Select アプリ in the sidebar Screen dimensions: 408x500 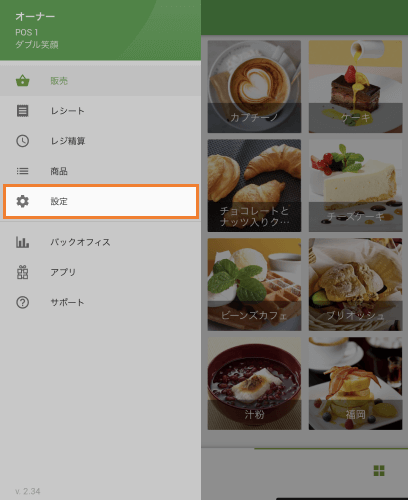point(100,272)
